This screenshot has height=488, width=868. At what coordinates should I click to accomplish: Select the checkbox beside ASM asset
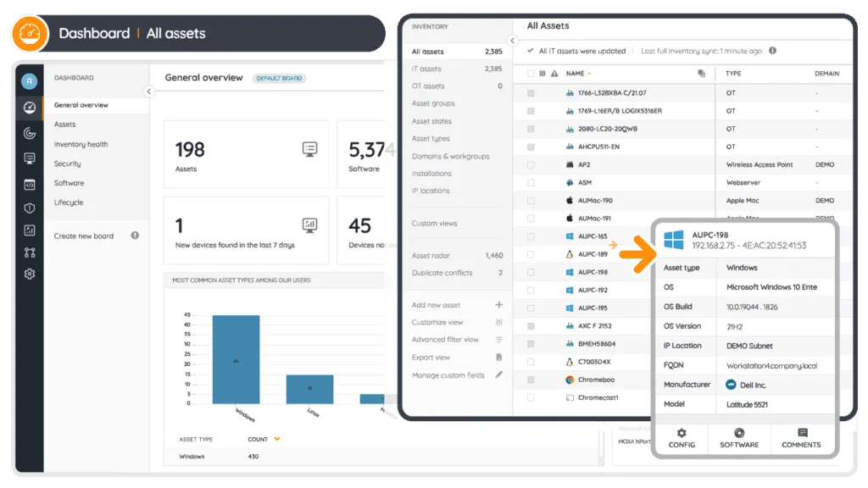point(531,182)
